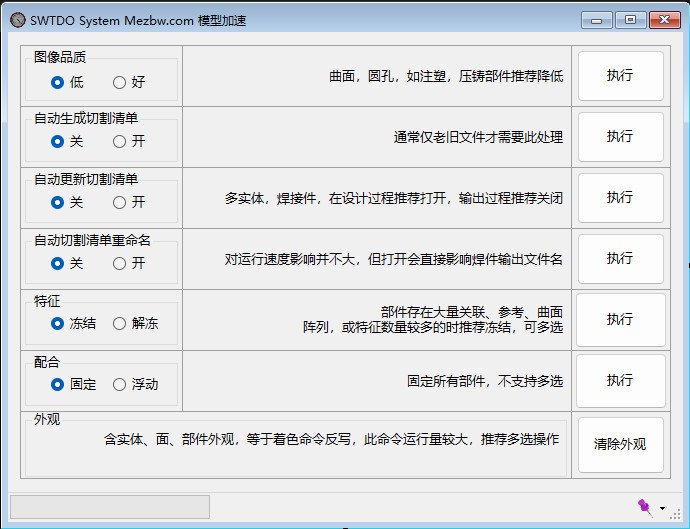Execute the 特征 freeze setting
Screen dimensions: 690x529
pos(620,319)
